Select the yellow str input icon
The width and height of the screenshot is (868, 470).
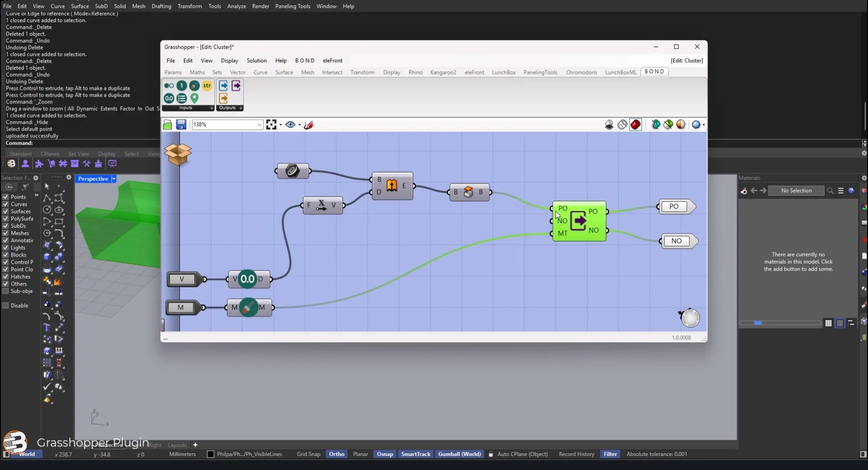[207, 86]
